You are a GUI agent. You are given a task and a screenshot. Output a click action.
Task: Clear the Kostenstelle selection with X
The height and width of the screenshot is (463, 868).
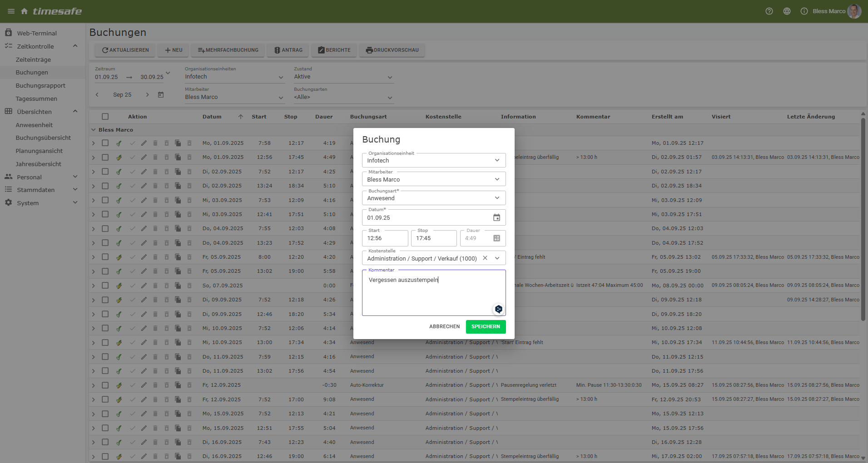click(485, 258)
